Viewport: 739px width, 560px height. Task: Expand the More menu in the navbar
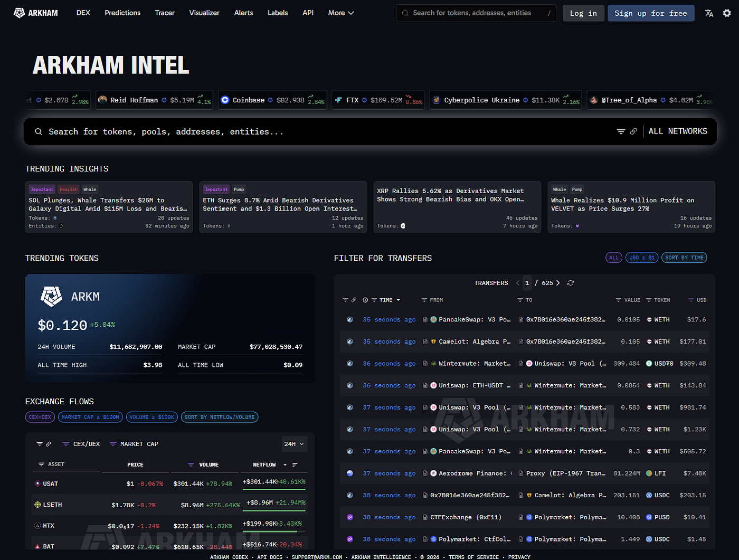[341, 13]
